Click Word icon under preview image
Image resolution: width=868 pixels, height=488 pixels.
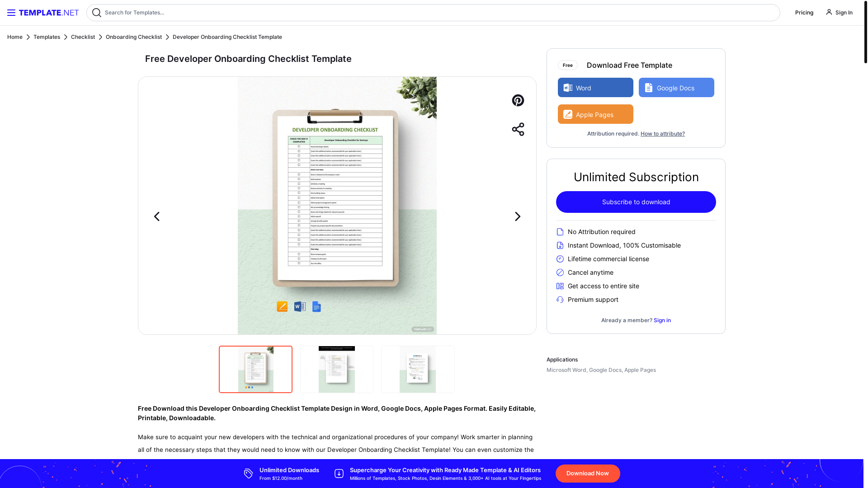[300, 307]
